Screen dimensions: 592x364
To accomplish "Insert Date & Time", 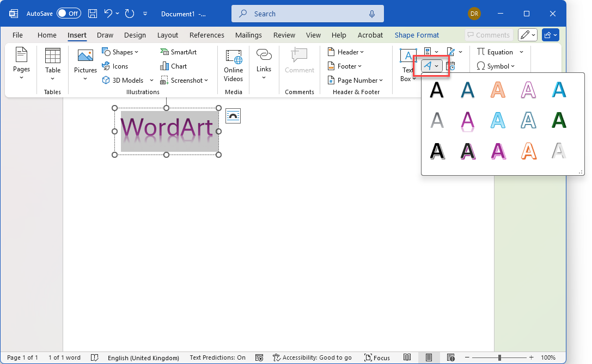I will coord(451,66).
